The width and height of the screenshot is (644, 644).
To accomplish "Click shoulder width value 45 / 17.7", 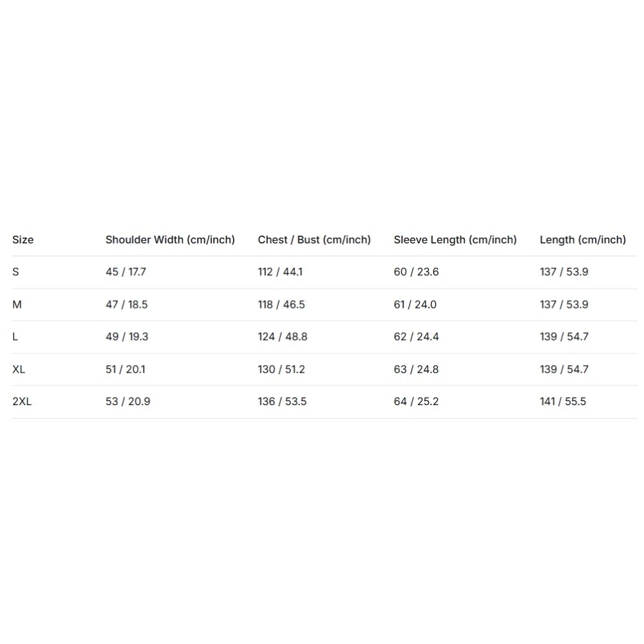I will click(126, 272).
